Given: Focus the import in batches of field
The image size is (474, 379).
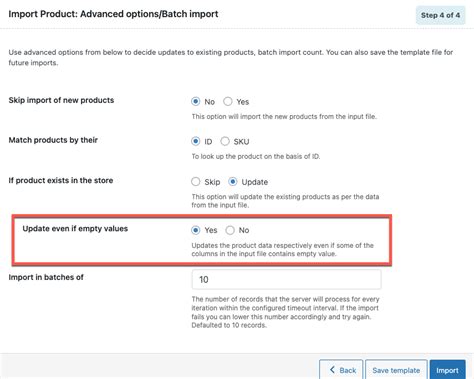Looking at the screenshot, I should (x=286, y=279).
